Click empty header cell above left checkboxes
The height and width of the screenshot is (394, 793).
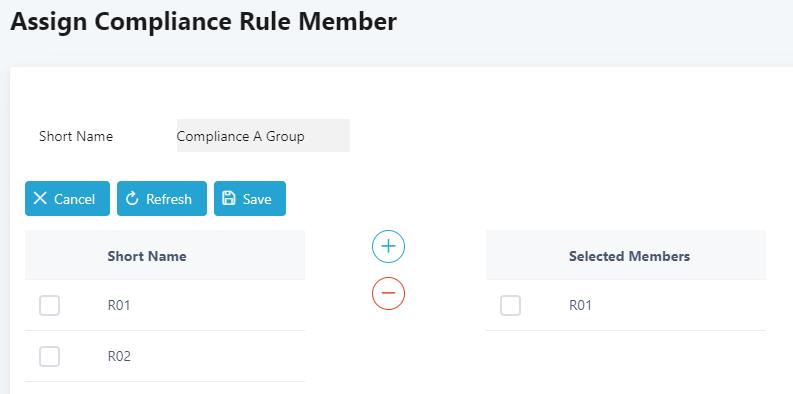[x=50, y=255]
